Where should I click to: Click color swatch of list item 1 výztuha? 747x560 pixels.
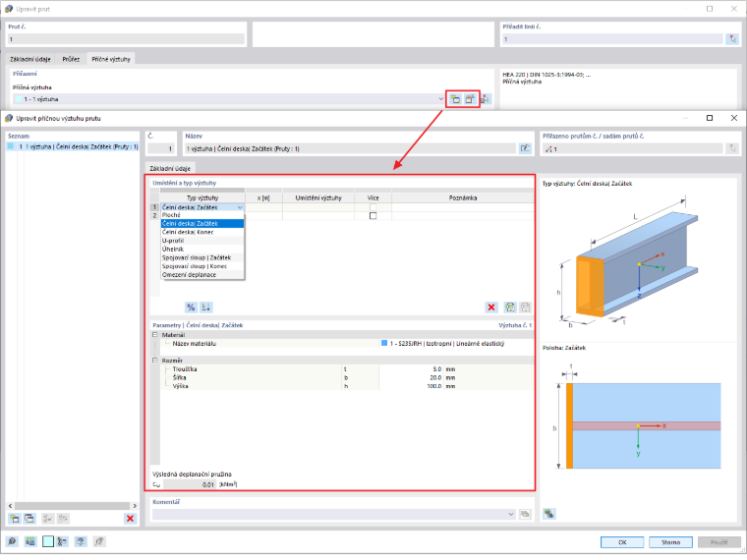pyautogui.click(x=11, y=146)
